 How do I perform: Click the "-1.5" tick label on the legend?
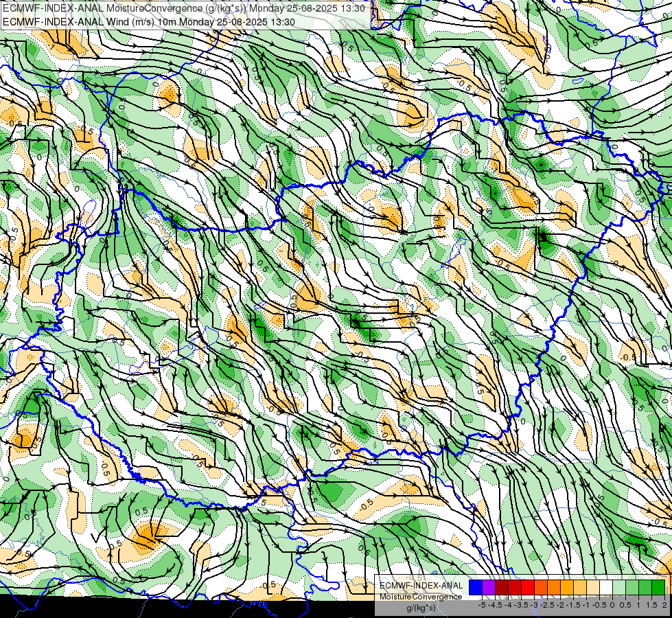click(573, 605)
